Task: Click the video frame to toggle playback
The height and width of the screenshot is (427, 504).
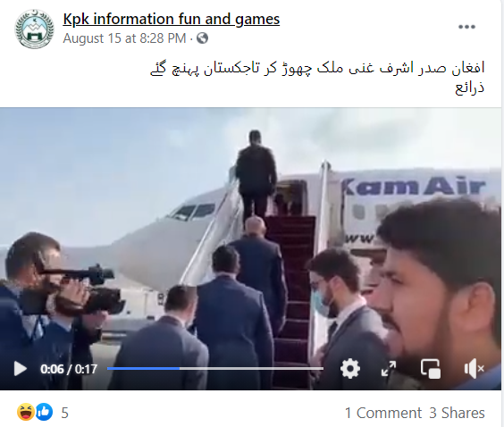Action: click(x=250, y=231)
